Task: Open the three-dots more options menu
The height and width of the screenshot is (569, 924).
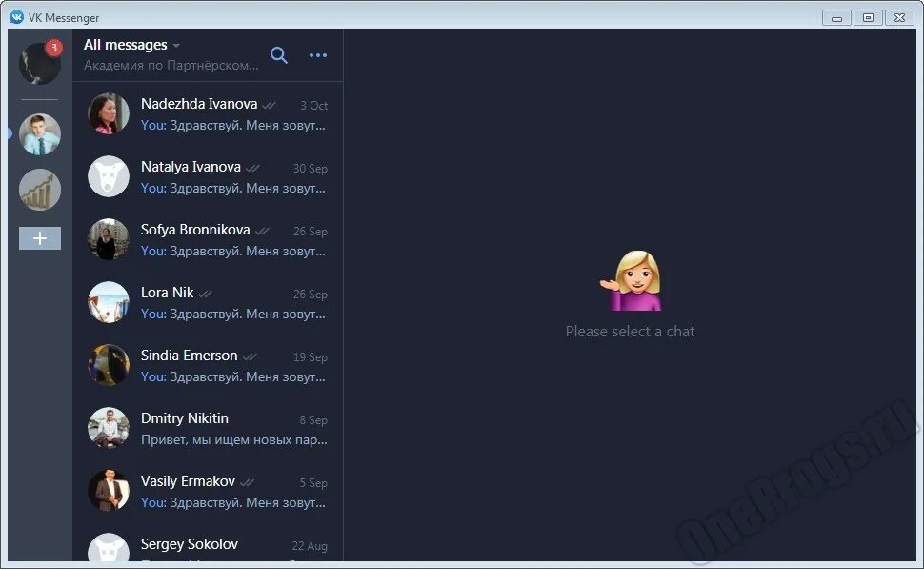Action: (318, 55)
